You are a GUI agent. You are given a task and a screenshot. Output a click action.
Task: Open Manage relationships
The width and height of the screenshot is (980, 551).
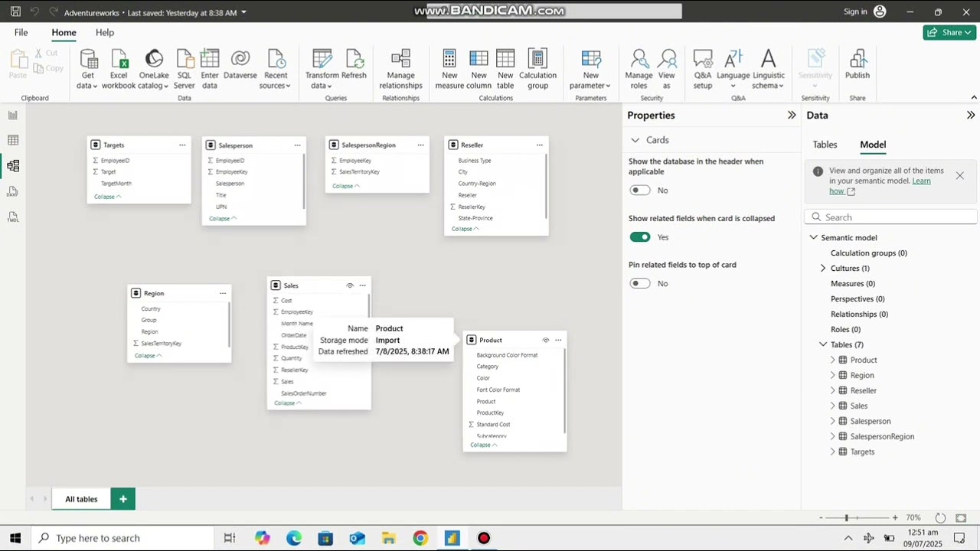[x=400, y=70]
